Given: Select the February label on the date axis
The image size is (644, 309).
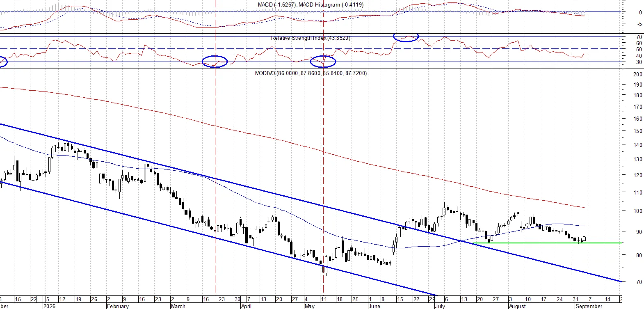Looking at the screenshot, I should [118, 306].
